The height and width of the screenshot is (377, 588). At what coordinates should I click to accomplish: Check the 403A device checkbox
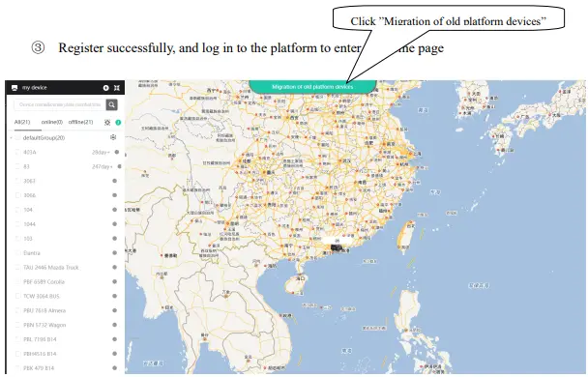click(x=17, y=152)
